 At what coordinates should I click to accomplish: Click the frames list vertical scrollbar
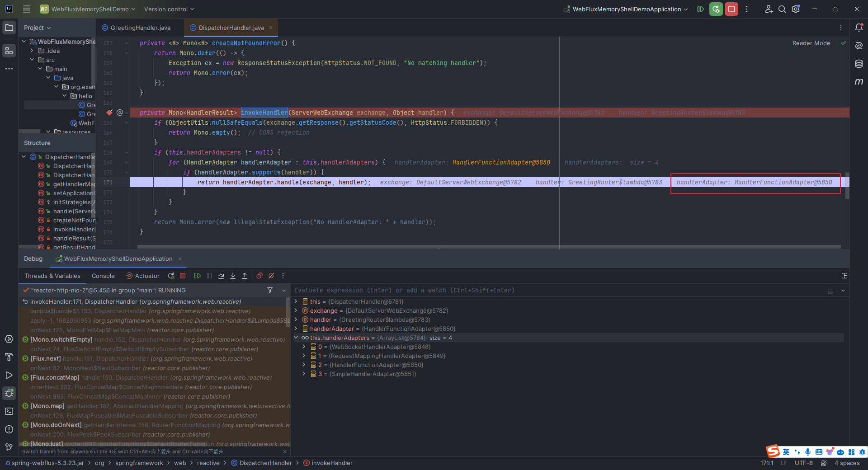(x=288, y=312)
